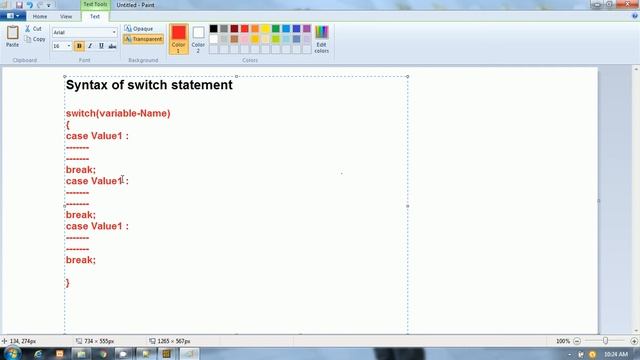Copy the selected text
This screenshot has width=640, height=360.
click(35, 39)
